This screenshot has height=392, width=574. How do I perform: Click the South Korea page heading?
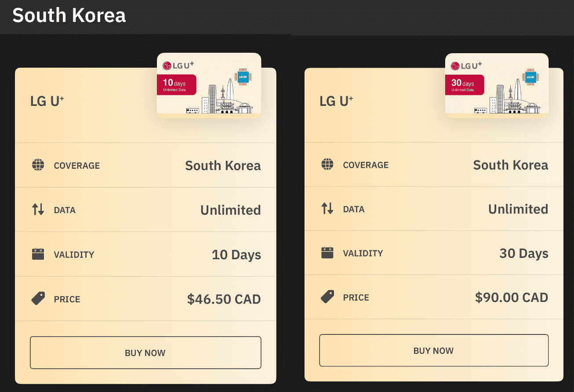[x=69, y=15]
